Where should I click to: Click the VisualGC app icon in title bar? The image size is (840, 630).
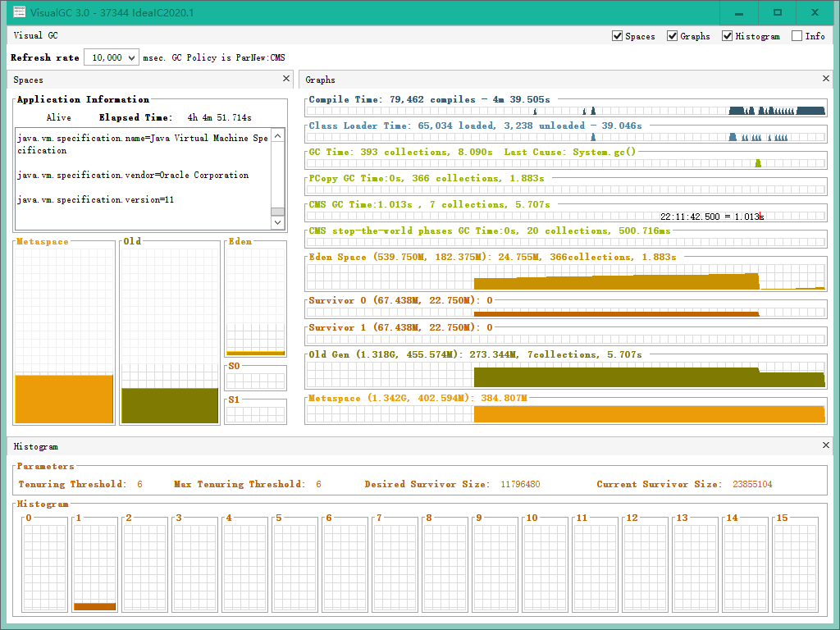click(20, 11)
